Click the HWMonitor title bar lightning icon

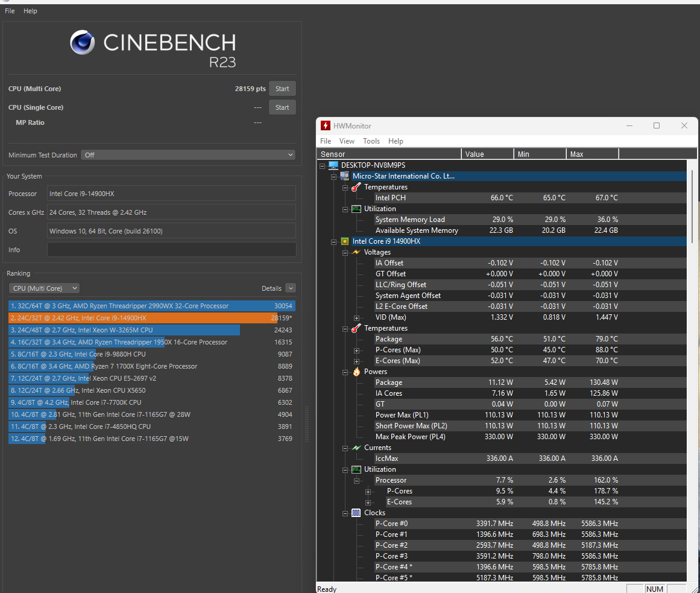pos(326,126)
